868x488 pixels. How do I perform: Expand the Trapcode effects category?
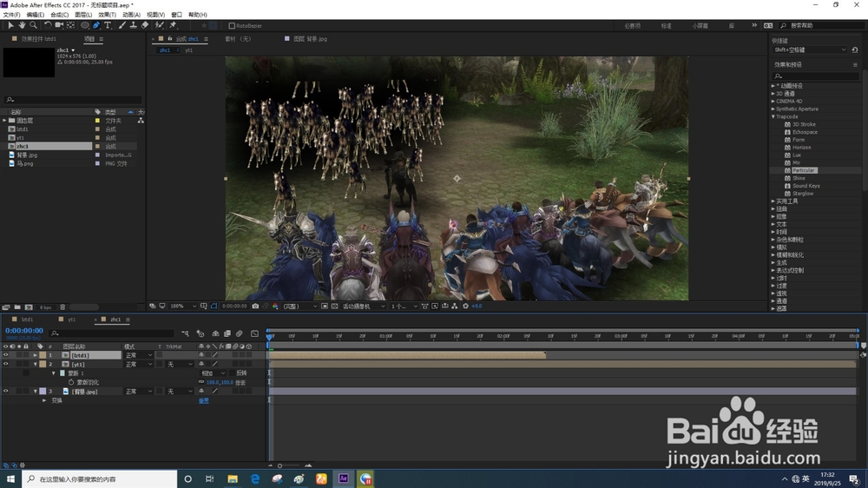coord(773,117)
